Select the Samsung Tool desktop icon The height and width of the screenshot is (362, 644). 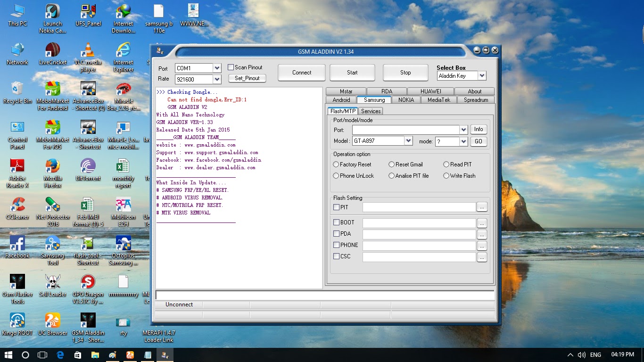(x=52, y=251)
